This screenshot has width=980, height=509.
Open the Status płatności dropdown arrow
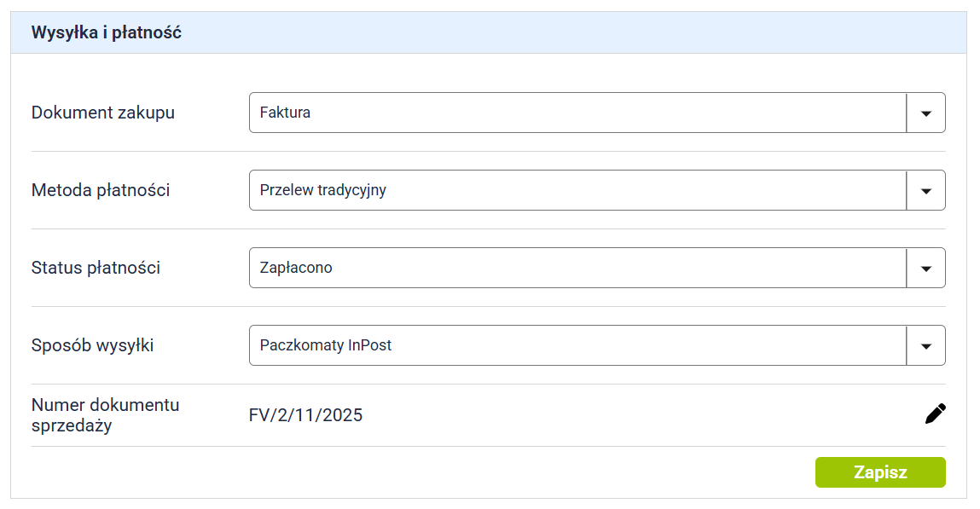tap(926, 268)
